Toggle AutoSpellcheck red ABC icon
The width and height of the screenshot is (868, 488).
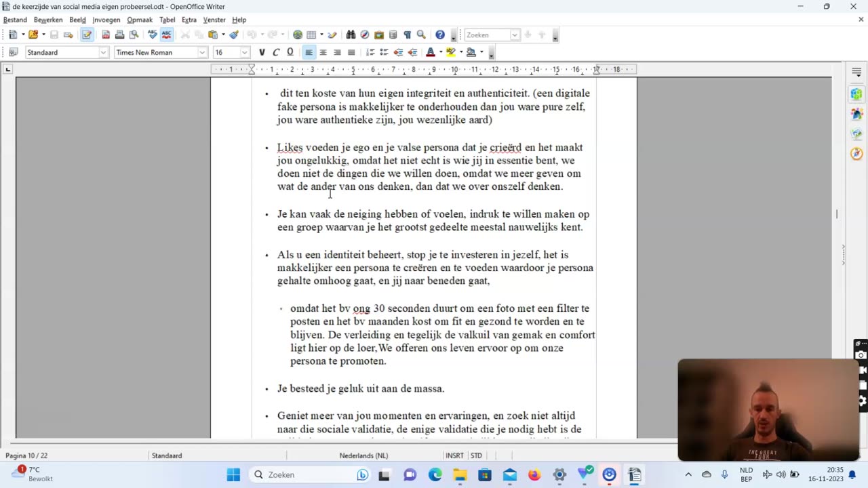tap(166, 35)
